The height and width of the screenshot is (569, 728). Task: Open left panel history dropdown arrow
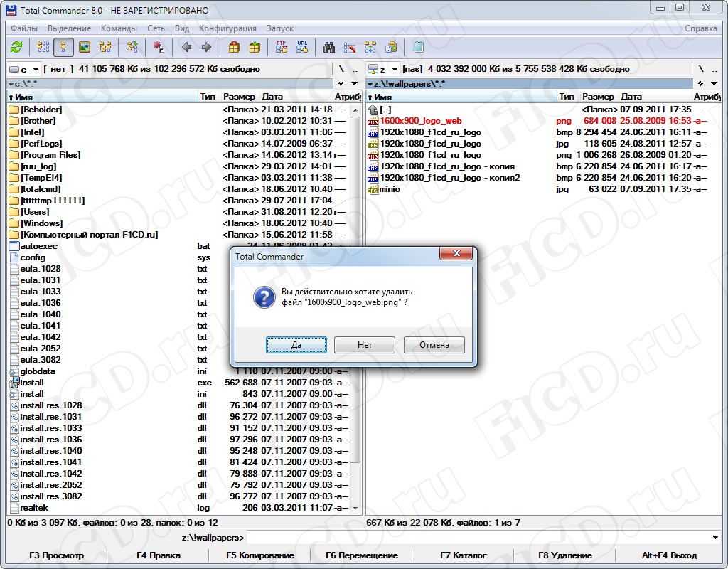point(354,84)
